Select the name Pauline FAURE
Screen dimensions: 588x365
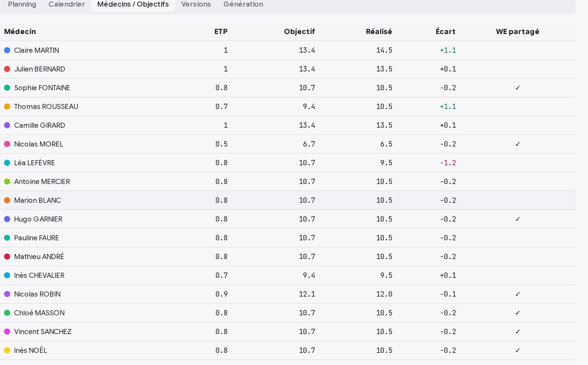[x=36, y=238]
